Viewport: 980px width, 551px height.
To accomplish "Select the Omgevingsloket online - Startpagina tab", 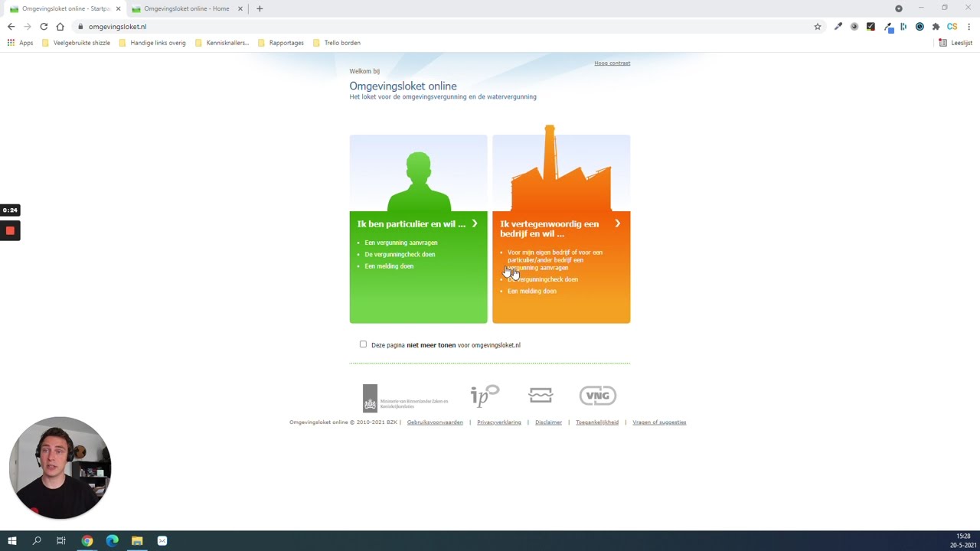I will click(64, 8).
